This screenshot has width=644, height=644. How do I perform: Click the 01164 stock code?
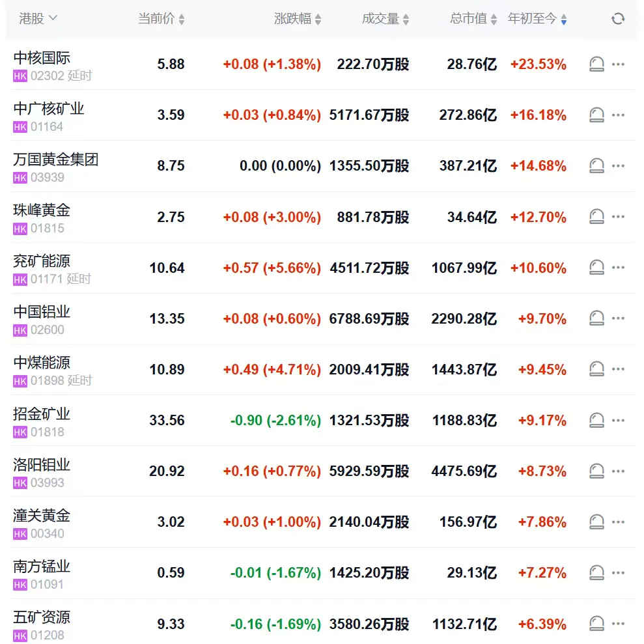pos(47,127)
